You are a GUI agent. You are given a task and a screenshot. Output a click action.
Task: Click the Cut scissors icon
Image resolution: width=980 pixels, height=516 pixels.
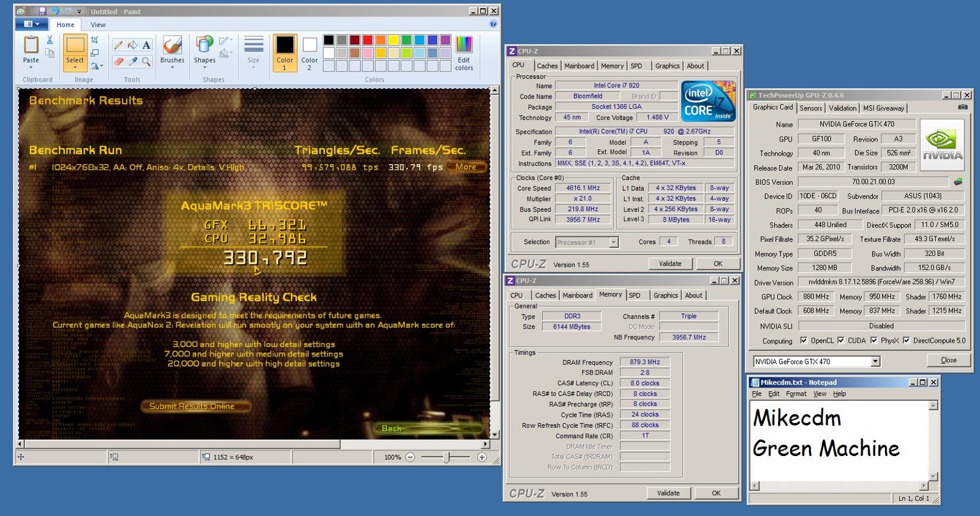coord(50,40)
